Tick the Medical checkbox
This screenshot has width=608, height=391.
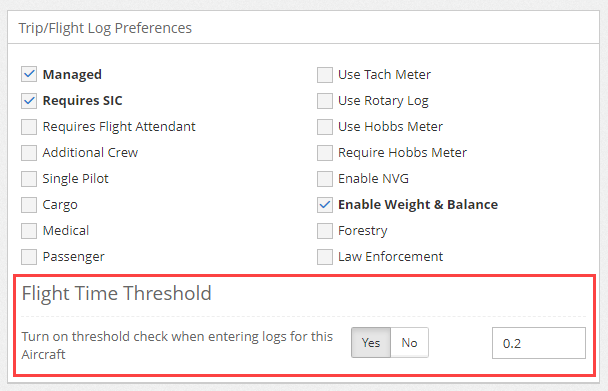(29, 230)
